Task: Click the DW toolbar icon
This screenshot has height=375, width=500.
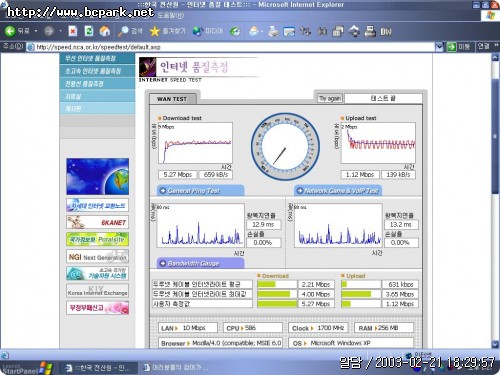Action: click(386, 32)
